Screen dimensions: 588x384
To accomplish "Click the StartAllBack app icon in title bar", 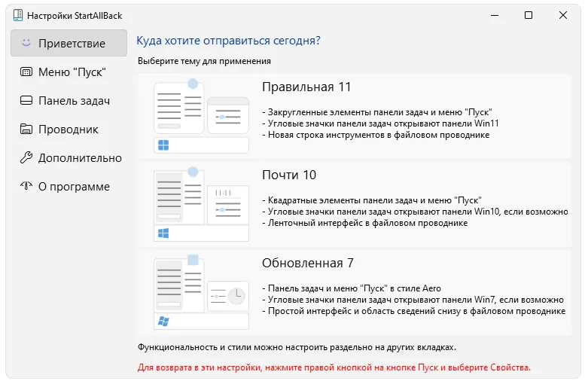I will coord(17,15).
